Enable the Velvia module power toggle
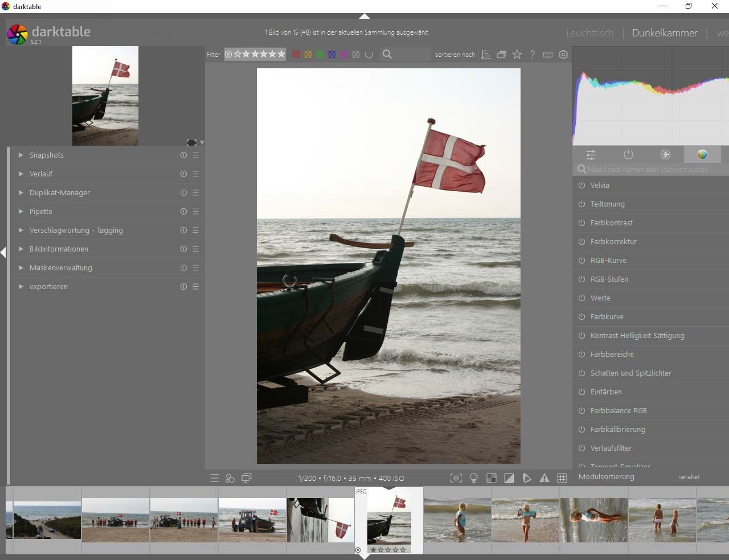Screen dimensions: 729x560 click(x=581, y=185)
